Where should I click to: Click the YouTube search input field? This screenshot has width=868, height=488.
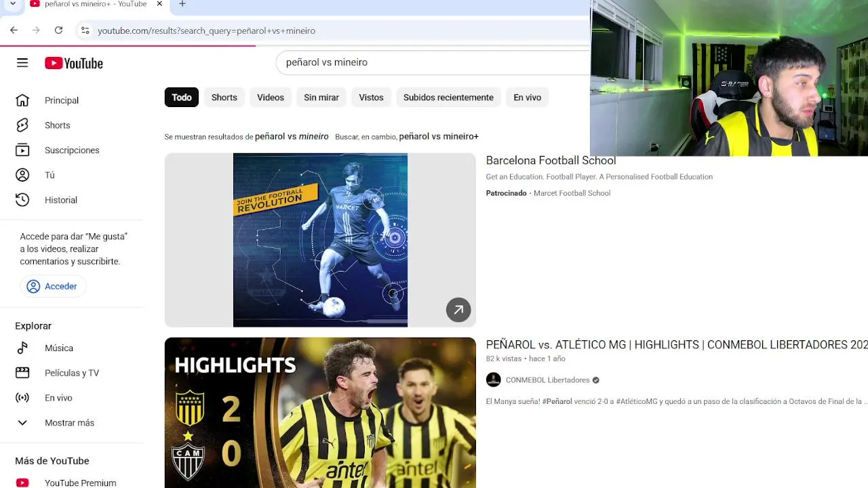pyautogui.click(x=434, y=62)
